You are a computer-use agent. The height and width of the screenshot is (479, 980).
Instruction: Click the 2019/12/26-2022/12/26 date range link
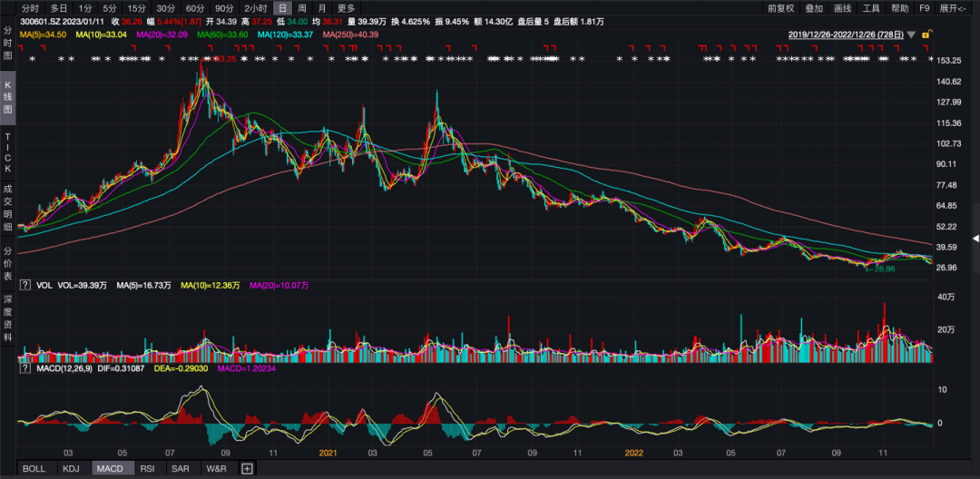[845, 34]
